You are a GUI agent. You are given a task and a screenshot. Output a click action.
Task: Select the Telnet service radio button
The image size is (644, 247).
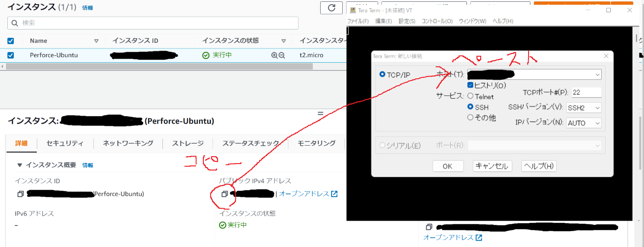tap(470, 96)
